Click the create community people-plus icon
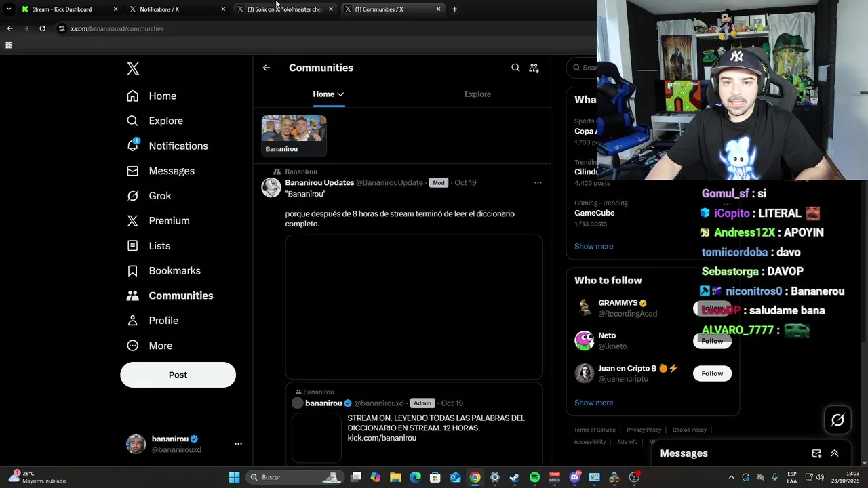Viewport: 868px width, 488px height. coord(534,68)
